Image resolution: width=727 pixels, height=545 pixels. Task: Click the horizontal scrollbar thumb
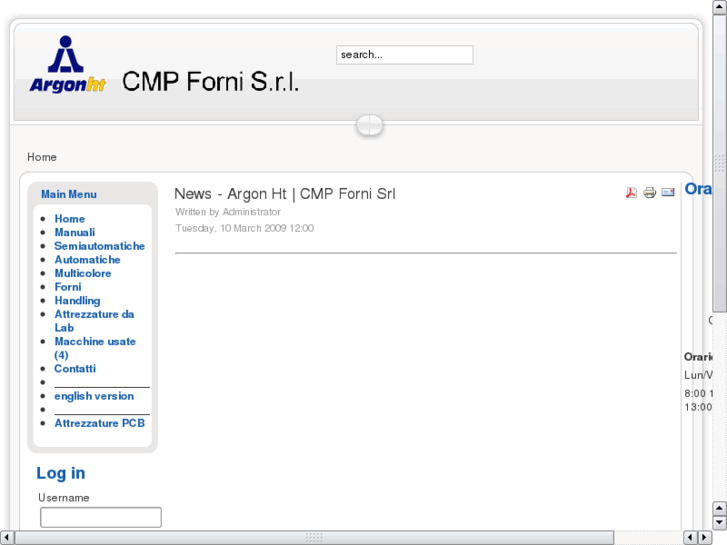(x=314, y=538)
